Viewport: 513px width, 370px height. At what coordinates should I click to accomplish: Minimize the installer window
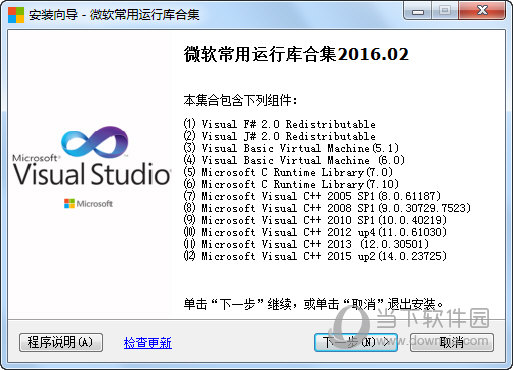coord(418,11)
